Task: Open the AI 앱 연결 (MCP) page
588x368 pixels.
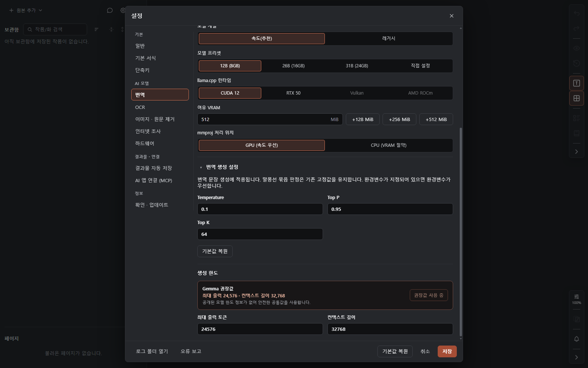Action: [x=160, y=180]
